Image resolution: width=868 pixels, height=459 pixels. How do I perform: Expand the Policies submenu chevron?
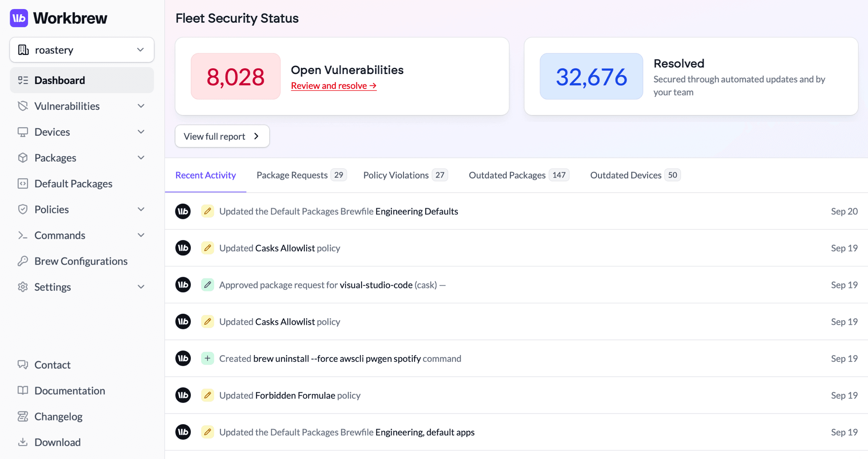(141, 210)
